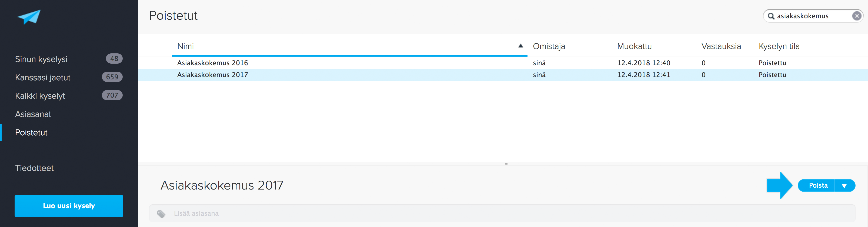Expand the Poista button dropdown arrow
This screenshot has width=868, height=227.
coord(844,186)
